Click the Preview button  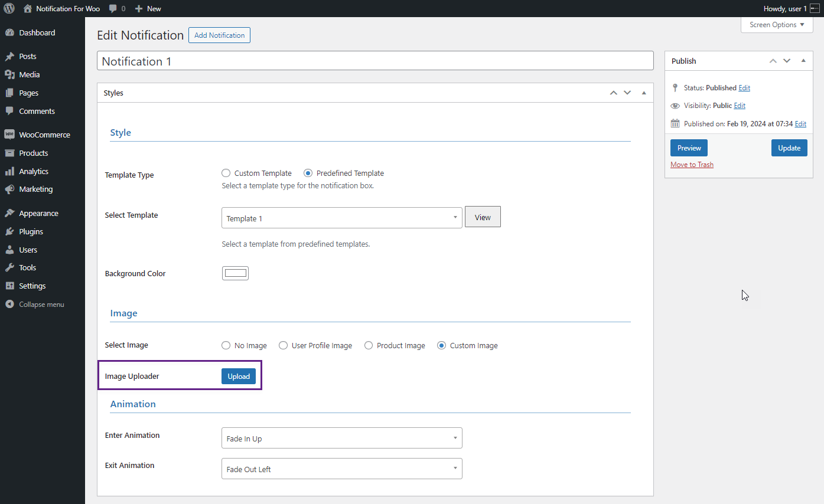tap(689, 148)
